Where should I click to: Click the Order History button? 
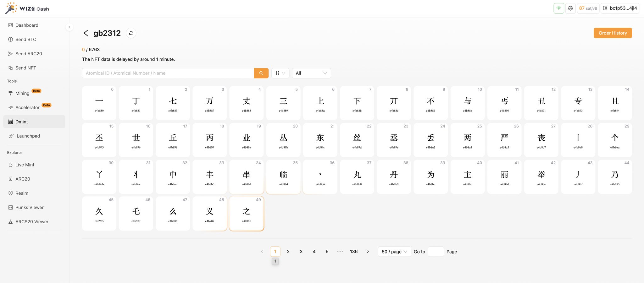(613, 33)
